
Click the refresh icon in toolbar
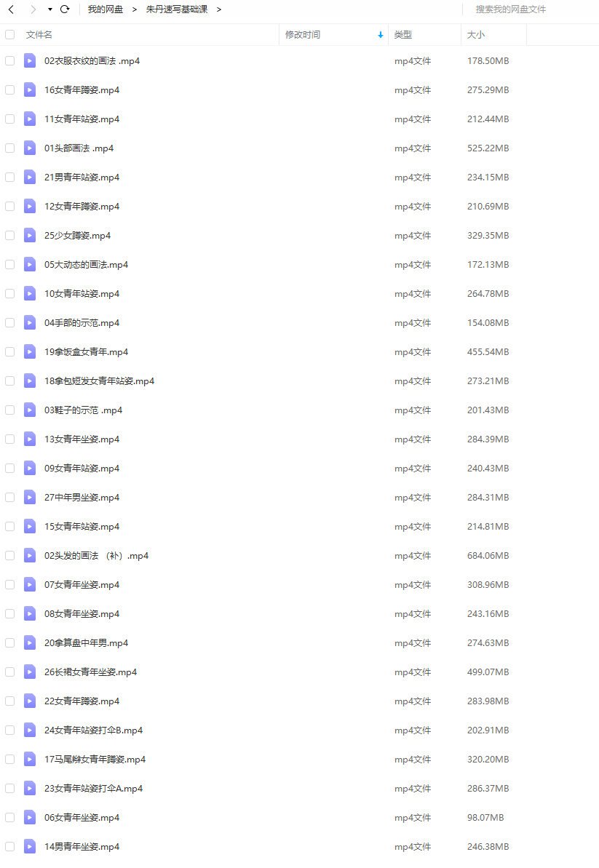tap(65, 9)
